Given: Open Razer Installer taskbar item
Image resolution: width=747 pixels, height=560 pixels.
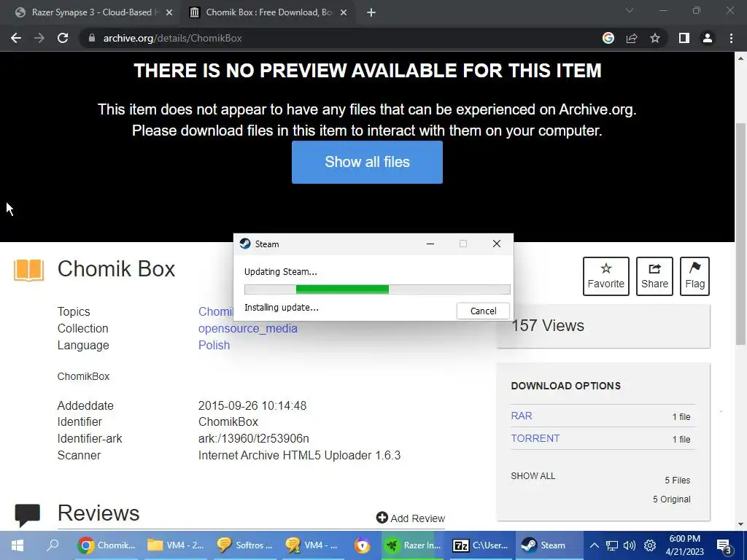Looking at the screenshot, I should 414,545.
